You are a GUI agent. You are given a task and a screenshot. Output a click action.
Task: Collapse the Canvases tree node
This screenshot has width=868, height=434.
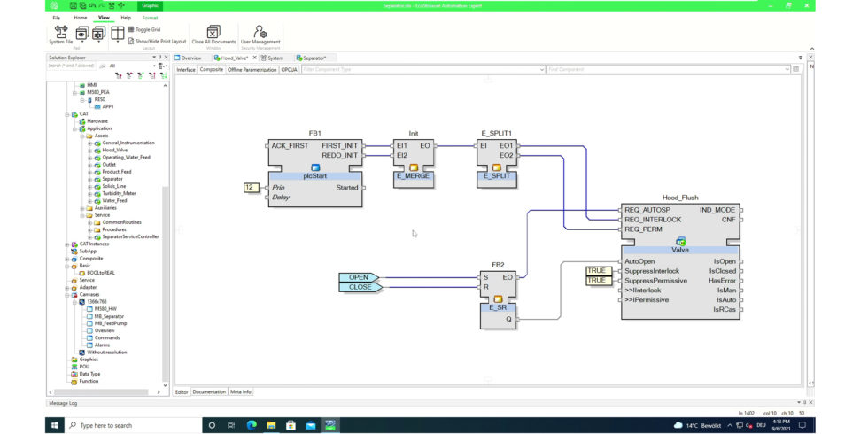pyautogui.click(x=67, y=294)
